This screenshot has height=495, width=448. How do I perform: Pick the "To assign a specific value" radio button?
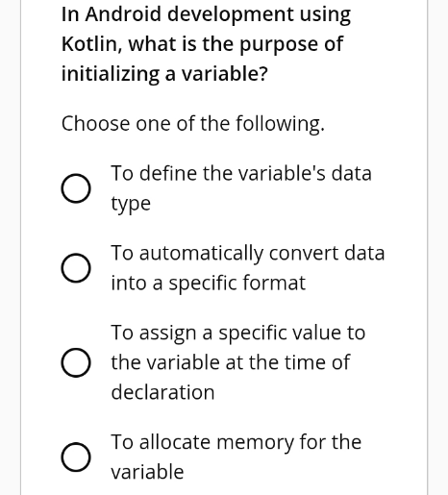click(x=76, y=362)
